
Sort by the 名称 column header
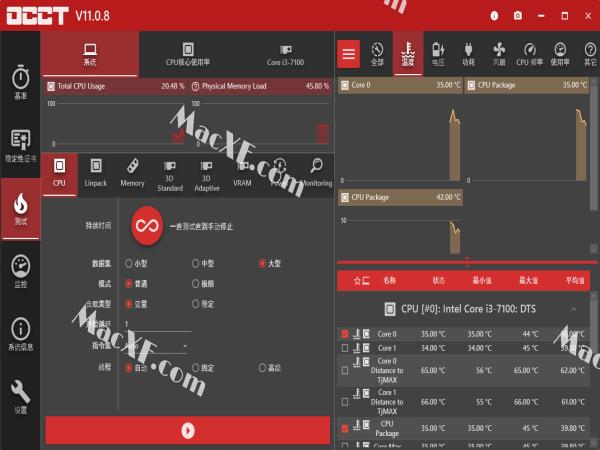point(390,281)
